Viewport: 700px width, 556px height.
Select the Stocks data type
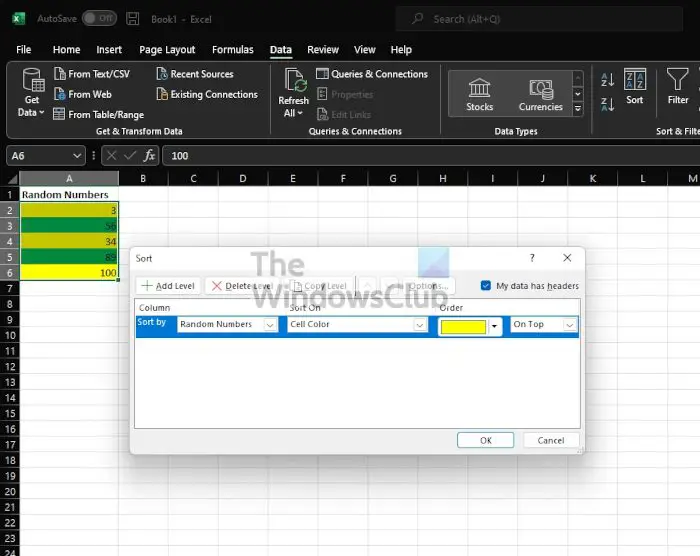[479, 94]
